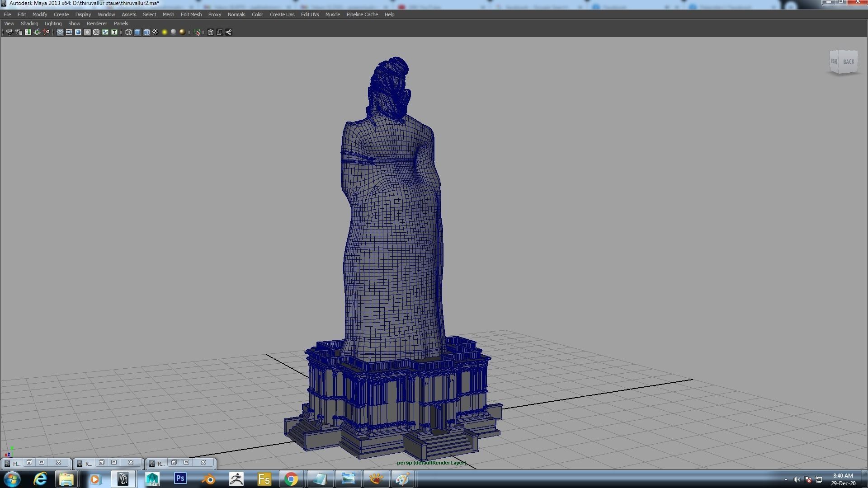Expand the Display menu

[x=83, y=14]
